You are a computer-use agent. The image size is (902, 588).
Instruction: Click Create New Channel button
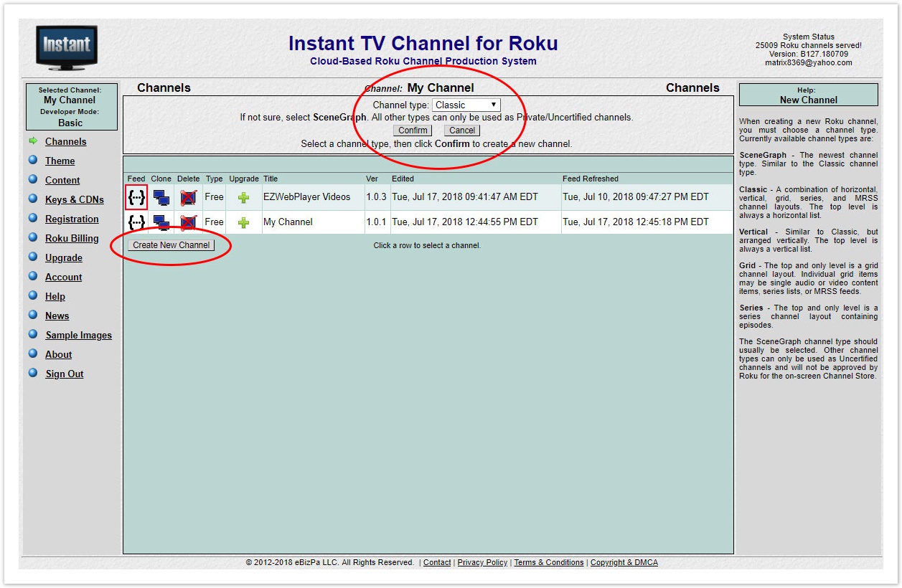point(172,245)
